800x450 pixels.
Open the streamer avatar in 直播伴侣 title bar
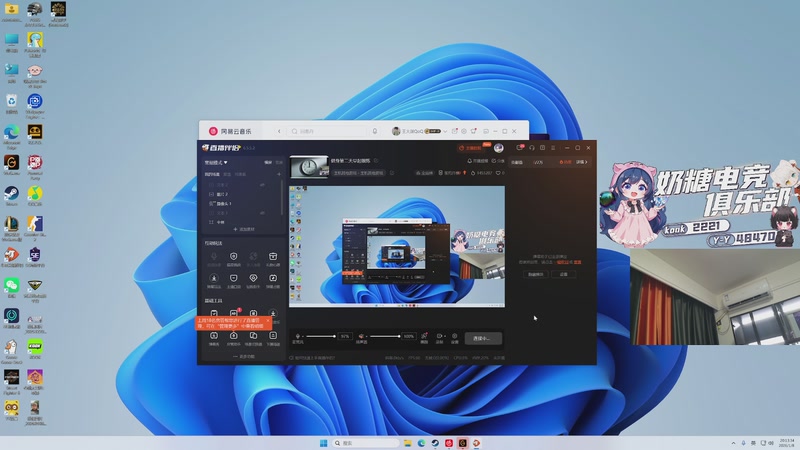[498, 148]
